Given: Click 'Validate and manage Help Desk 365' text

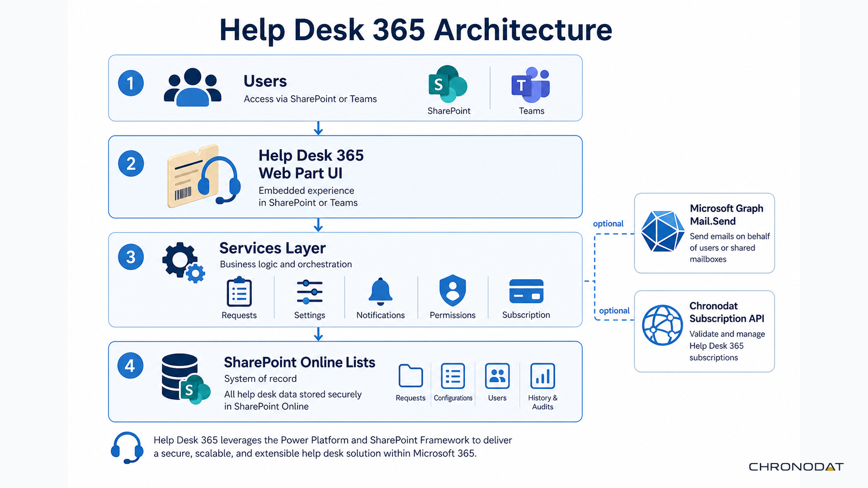Looking at the screenshot, I should click(727, 340).
